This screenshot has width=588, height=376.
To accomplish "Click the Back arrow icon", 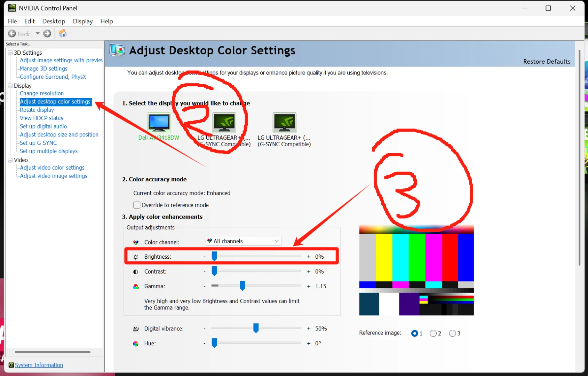I will (x=12, y=33).
